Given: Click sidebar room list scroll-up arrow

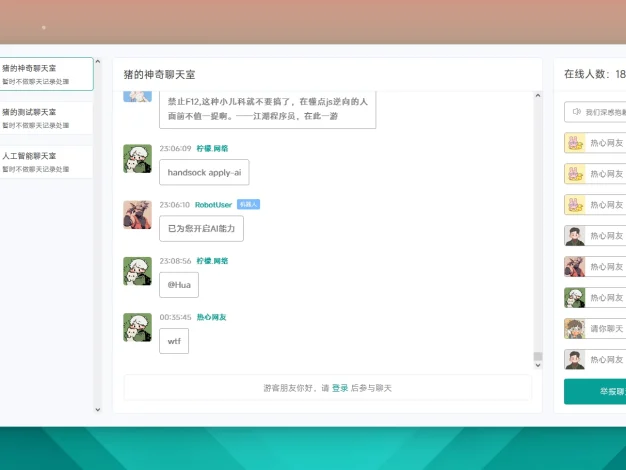Looking at the screenshot, I should pyautogui.click(x=98, y=62).
